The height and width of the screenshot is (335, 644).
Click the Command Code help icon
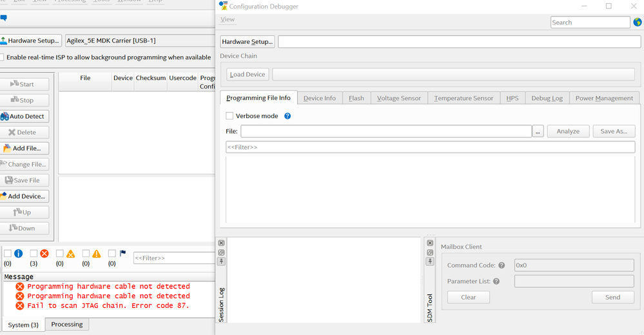[x=502, y=265]
